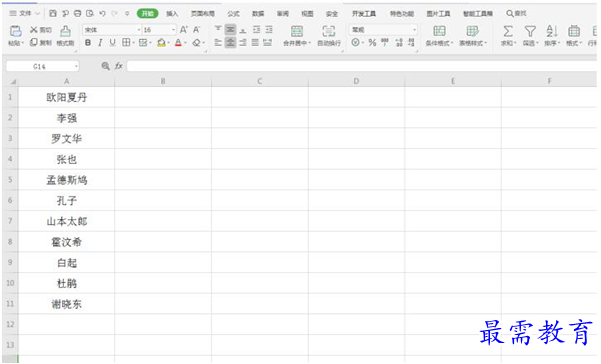Expand the currency format dropdown arrow
The image size is (601, 364).
click(x=363, y=43)
